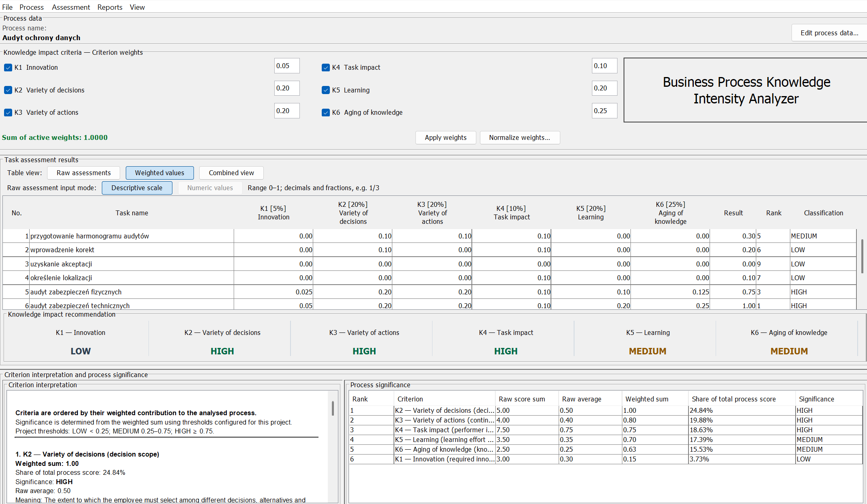Click the Apply weights button
This screenshot has height=504, width=867.
[445, 137]
